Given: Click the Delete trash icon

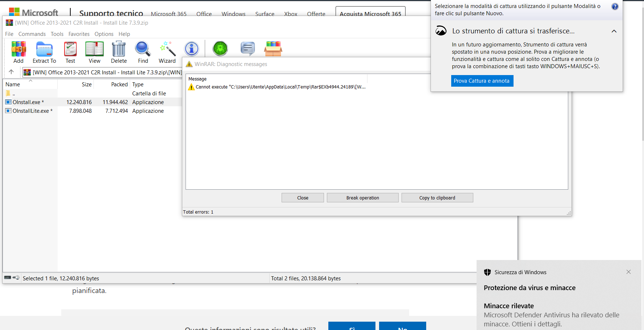Looking at the screenshot, I should click(119, 49).
